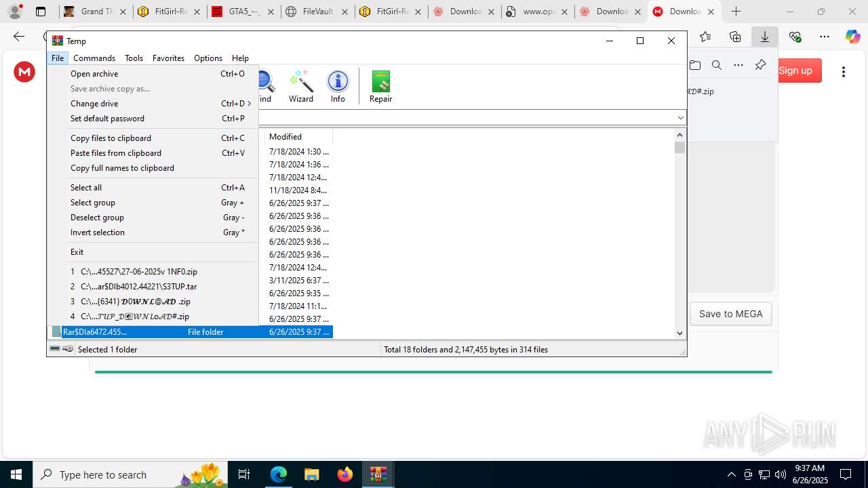The width and height of the screenshot is (868, 488).
Task: Open File Explorer from taskbar
Action: (311, 474)
